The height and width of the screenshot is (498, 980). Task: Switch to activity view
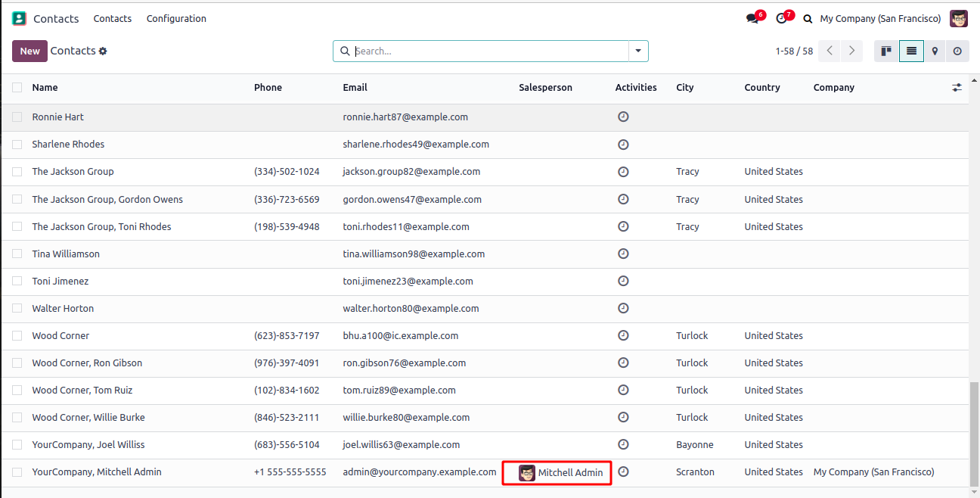pyautogui.click(x=957, y=51)
